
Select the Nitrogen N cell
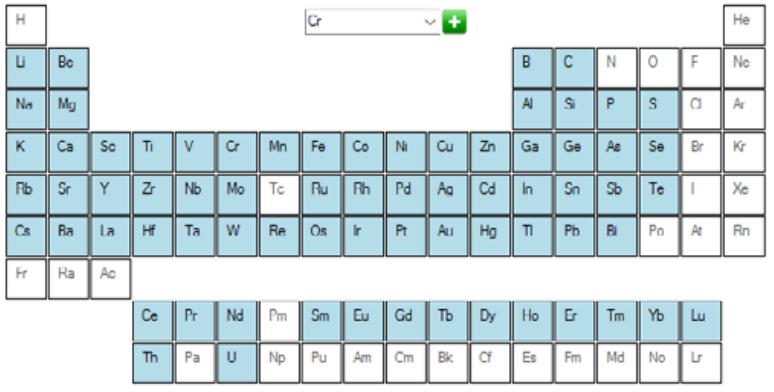tap(617, 68)
